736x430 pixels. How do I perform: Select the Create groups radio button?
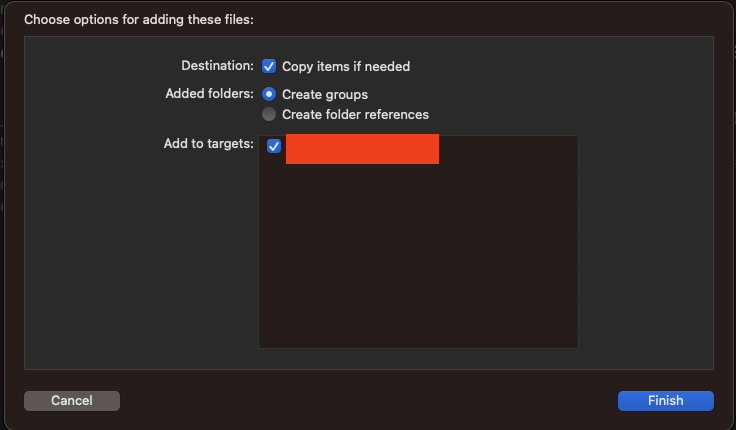269,94
